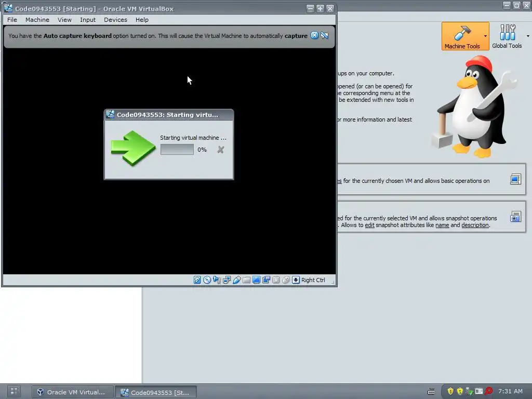Open the File menu
The height and width of the screenshot is (399, 532).
12,20
